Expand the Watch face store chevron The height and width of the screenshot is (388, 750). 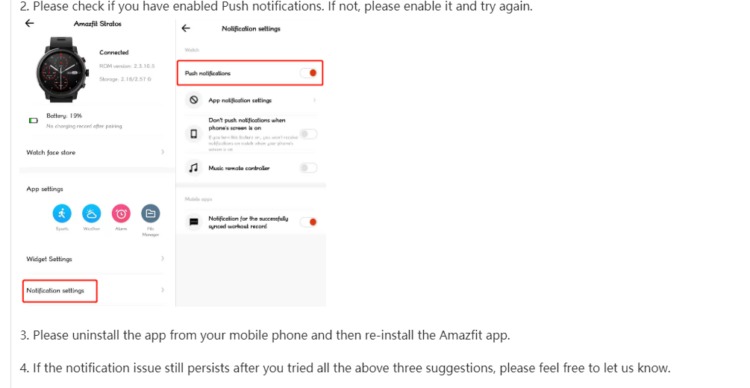(x=163, y=152)
